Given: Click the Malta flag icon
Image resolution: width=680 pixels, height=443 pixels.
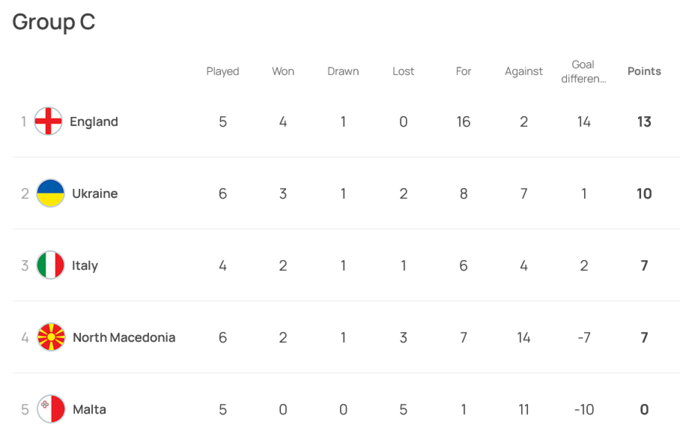Looking at the screenshot, I should coord(51,409).
